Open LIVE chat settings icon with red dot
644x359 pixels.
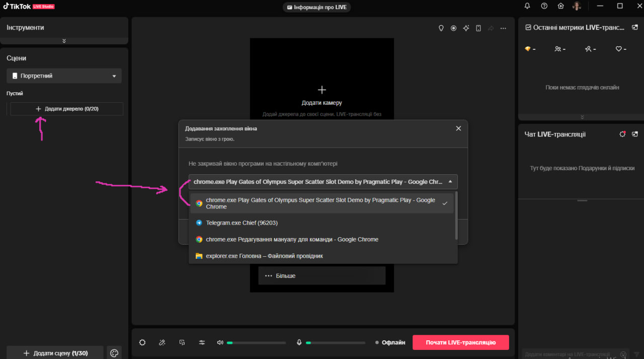[622, 134]
